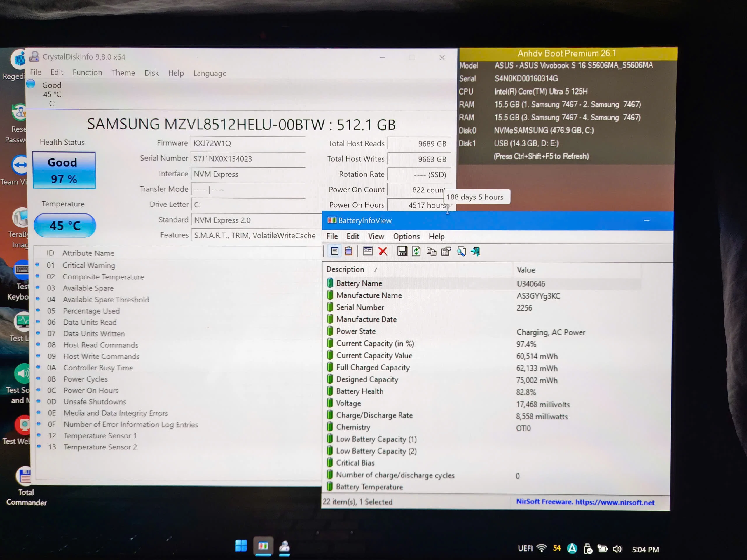Click the USB safely-remove tray icon
The width and height of the screenshot is (747, 560).
588,549
